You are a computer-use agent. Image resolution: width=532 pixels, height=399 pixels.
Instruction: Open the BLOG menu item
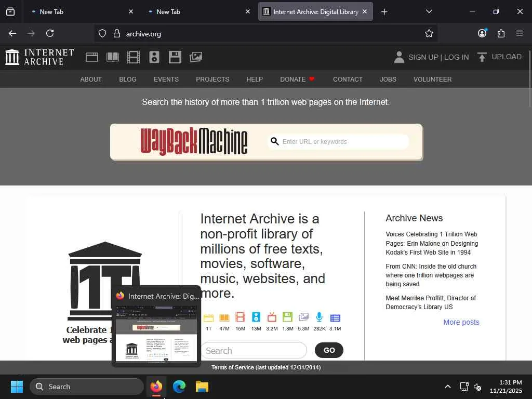(128, 79)
